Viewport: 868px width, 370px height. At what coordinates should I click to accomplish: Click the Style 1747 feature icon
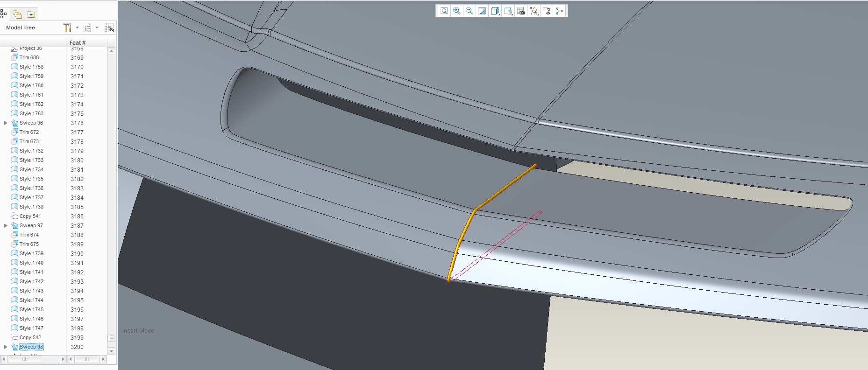click(x=14, y=328)
